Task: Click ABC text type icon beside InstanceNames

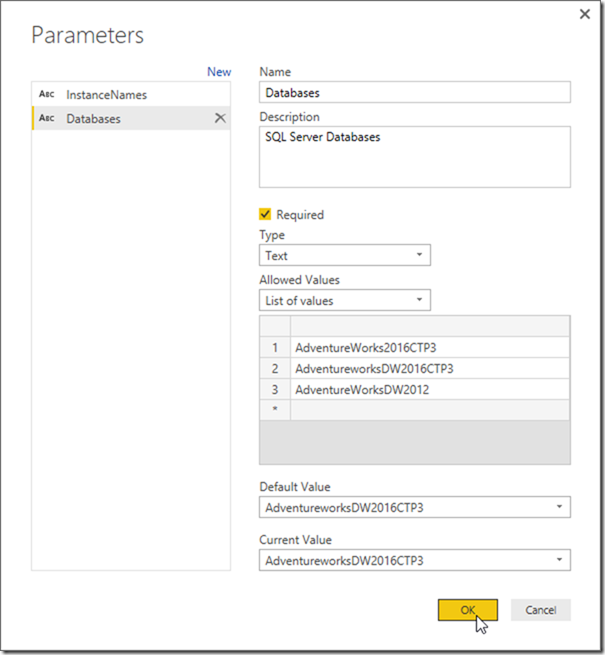Action: coord(46,94)
